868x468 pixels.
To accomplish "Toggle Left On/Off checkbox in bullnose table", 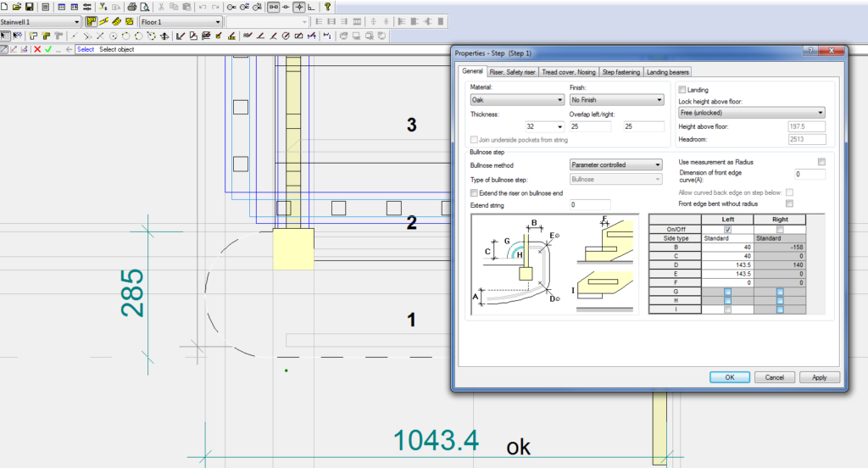I will [729, 229].
